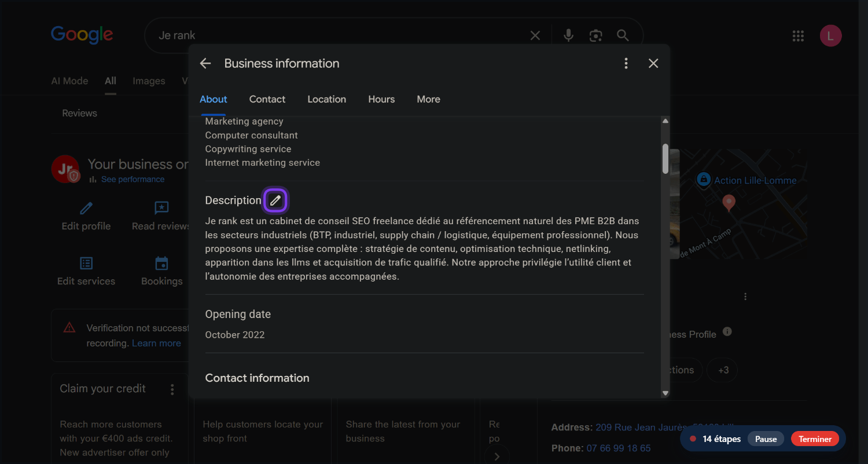Click the Je rank business logo
Image resolution: width=868 pixels, height=464 pixels.
point(65,169)
